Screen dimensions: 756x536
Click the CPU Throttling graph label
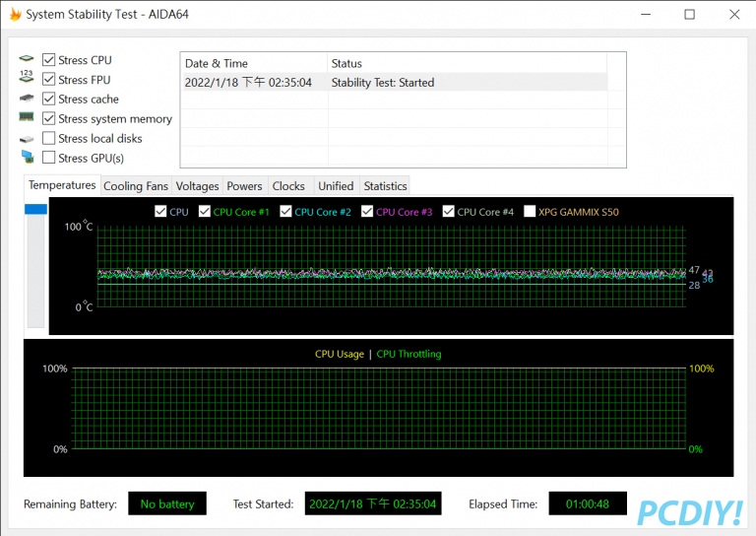(409, 354)
